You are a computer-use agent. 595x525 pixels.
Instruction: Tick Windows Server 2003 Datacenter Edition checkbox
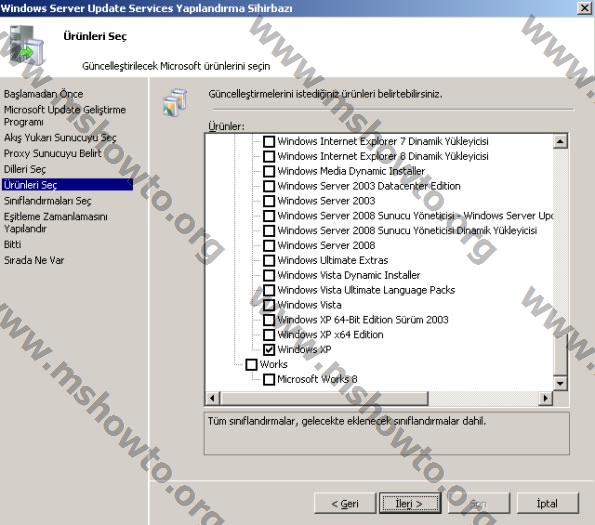pos(269,186)
